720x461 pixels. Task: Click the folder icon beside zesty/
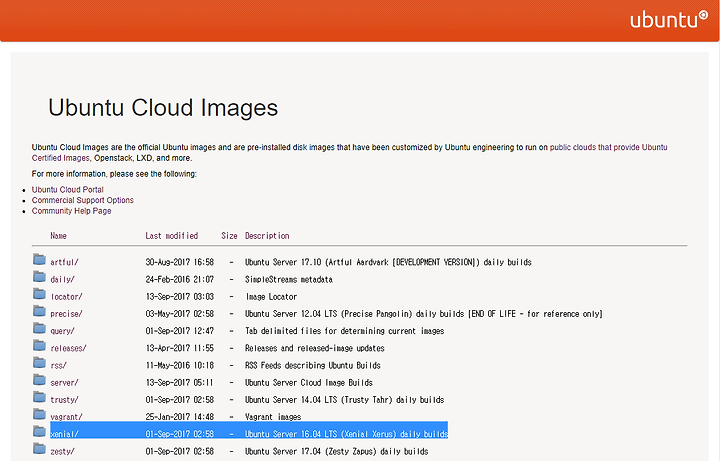click(x=39, y=449)
